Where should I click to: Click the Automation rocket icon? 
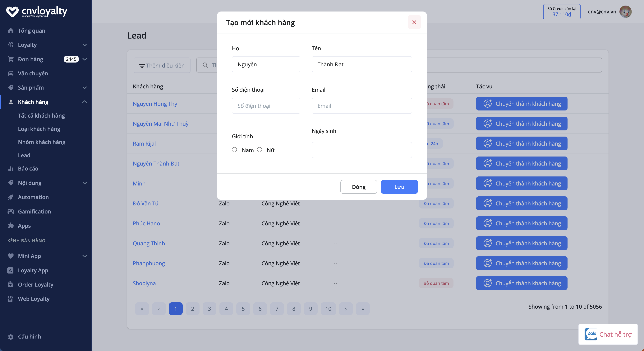[11, 197]
